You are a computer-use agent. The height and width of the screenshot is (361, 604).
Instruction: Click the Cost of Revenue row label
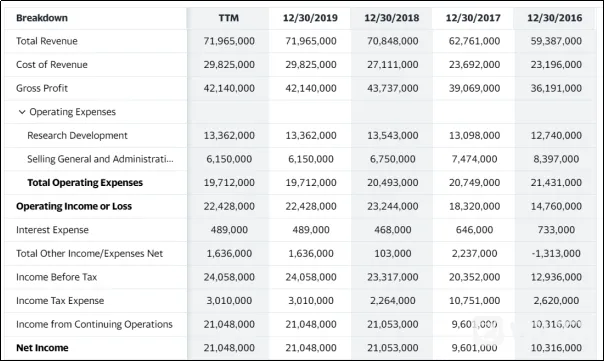tap(52, 65)
